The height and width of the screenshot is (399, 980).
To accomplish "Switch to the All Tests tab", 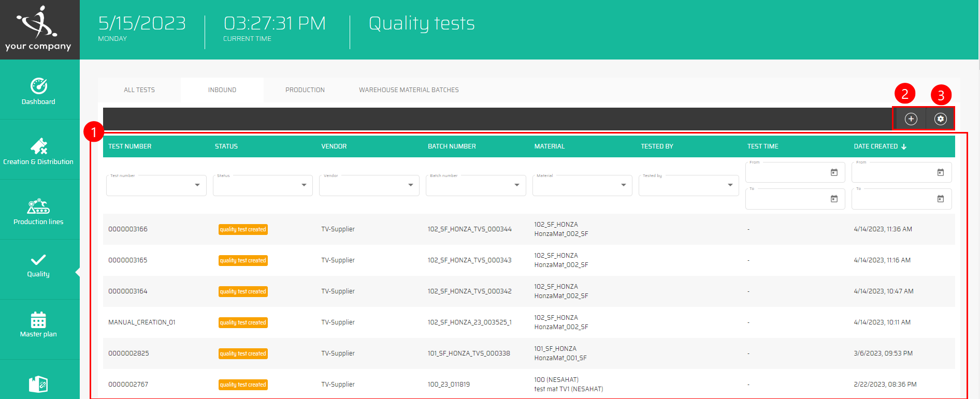I will [139, 90].
